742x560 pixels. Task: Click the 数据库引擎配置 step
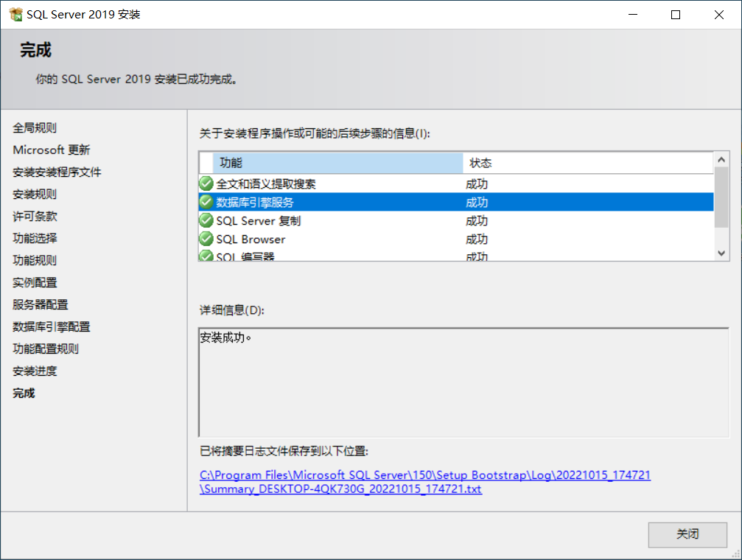tap(51, 326)
